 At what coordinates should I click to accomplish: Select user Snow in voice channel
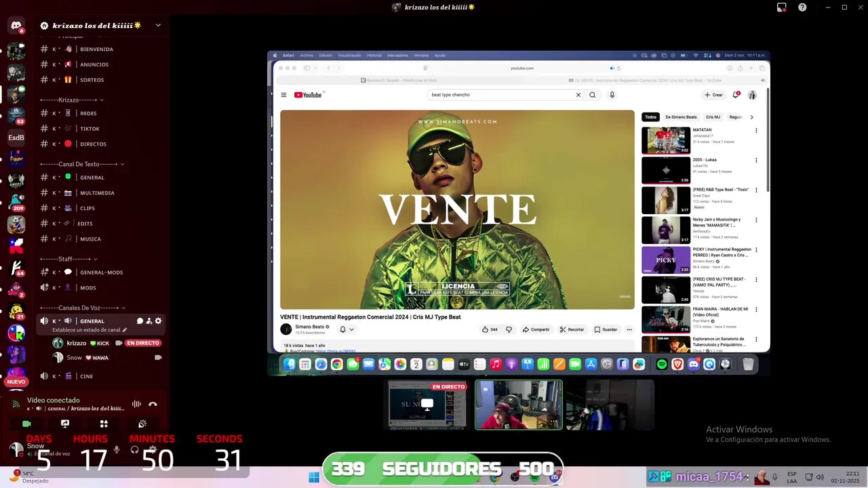74,358
